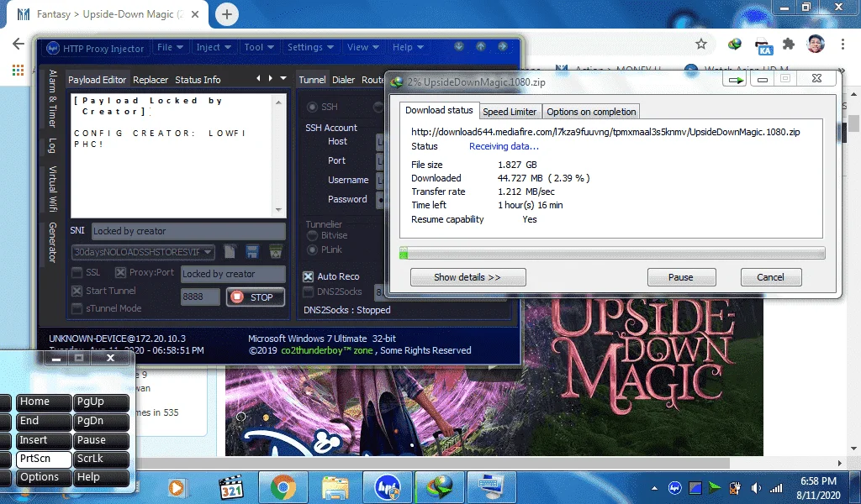Open the Speed Limiter tab
861x504 pixels.
coord(510,112)
